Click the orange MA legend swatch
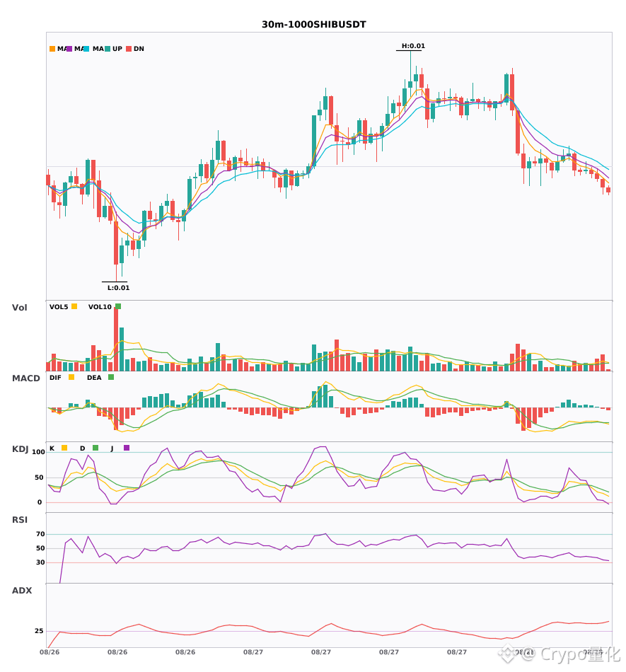The height and width of the screenshot is (672, 626). coord(52,49)
